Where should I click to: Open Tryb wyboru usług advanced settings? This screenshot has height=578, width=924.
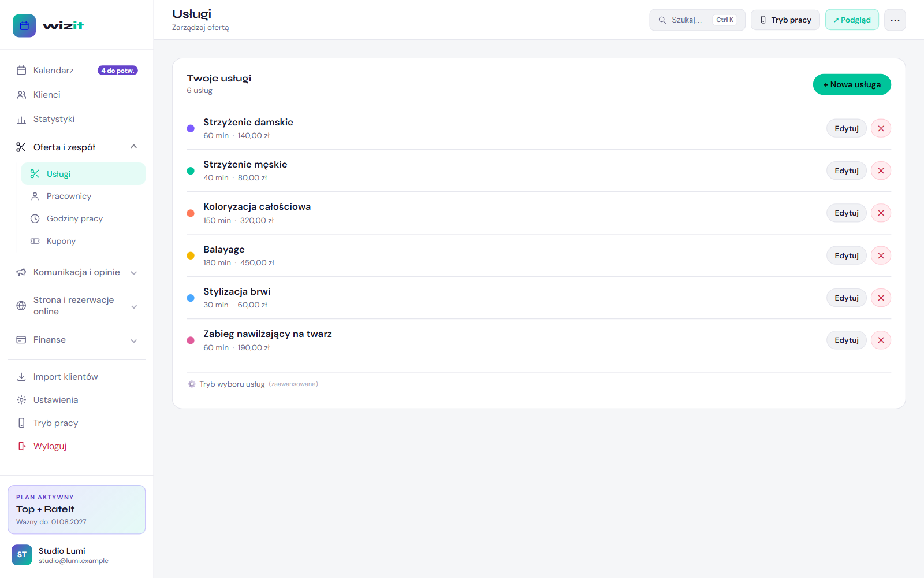click(253, 384)
